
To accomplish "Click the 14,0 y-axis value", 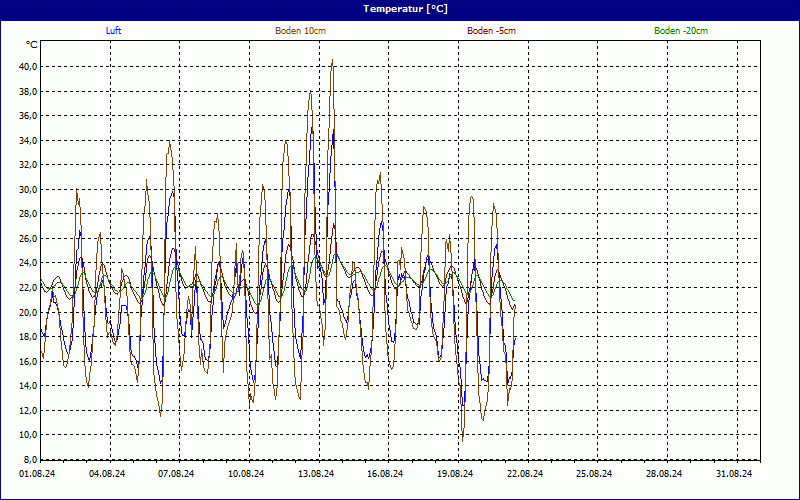I will tap(28, 386).
